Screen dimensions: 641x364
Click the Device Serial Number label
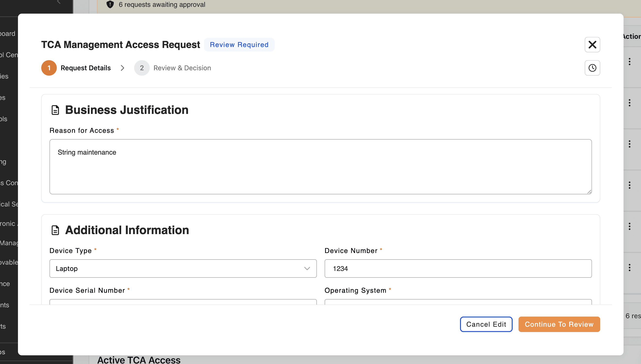[x=87, y=290]
